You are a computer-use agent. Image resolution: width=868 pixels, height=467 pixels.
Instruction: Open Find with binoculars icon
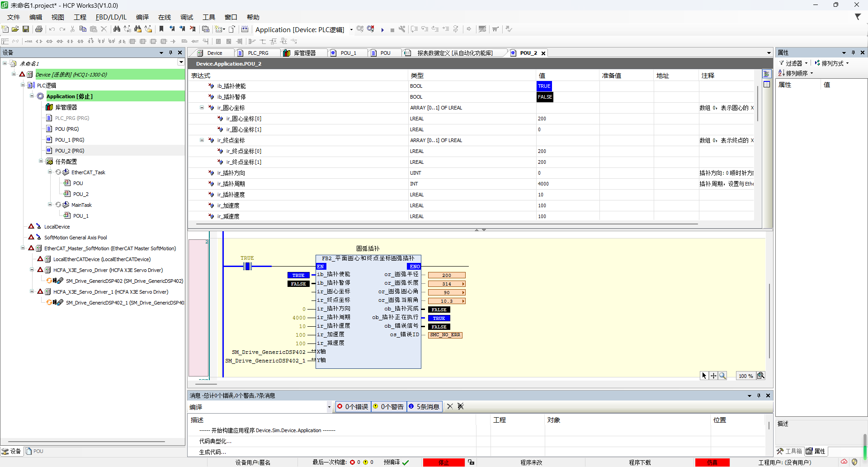[117, 29]
